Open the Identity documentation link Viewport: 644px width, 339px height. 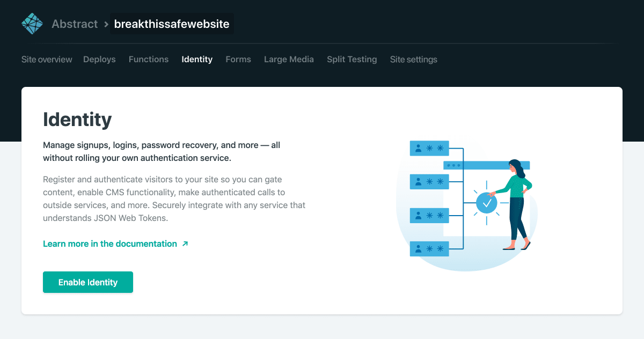click(x=110, y=244)
